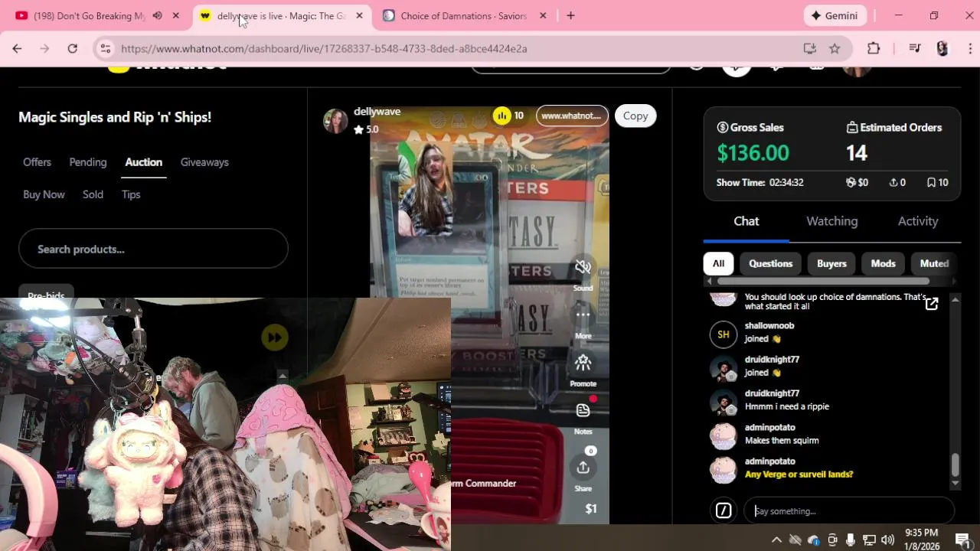
Task: Open the Offers tab
Action: tap(37, 162)
